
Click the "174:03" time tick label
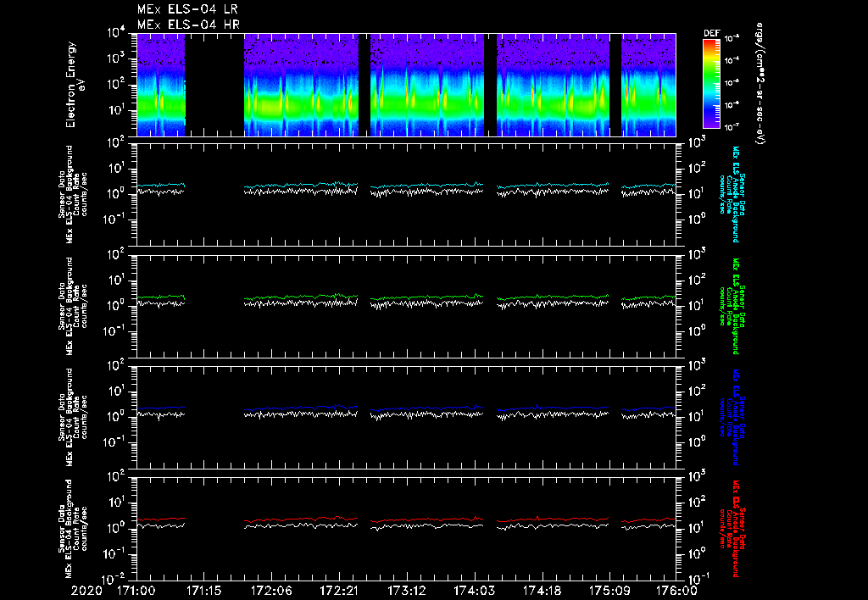pyautogui.click(x=474, y=591)
